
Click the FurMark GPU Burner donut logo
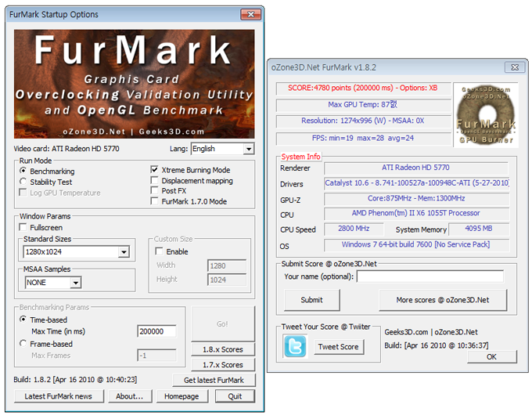pyautogui.click(x=486, y=115)
